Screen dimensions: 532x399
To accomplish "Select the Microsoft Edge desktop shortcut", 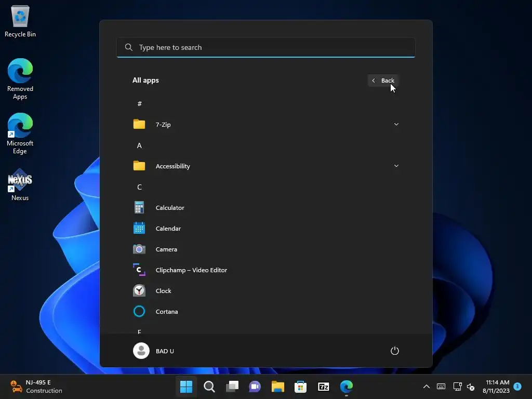I will point(20,134).
